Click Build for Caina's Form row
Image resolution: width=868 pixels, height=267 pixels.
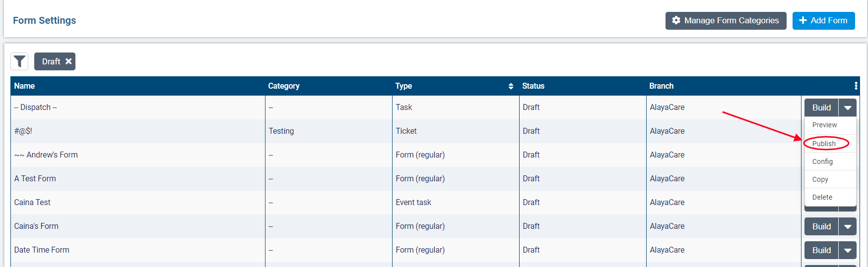(821, 226)
